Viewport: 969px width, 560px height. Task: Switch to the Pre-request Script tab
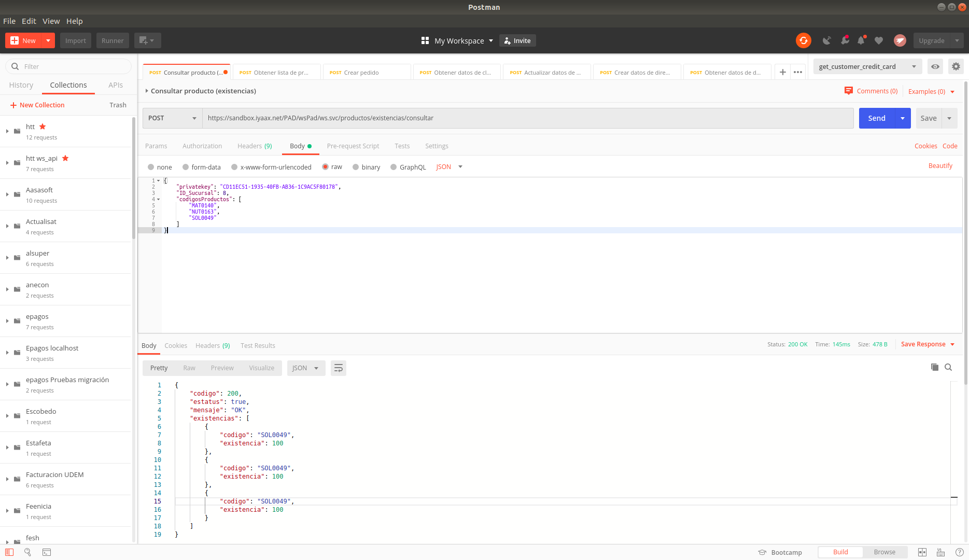click(x=353, y=146)
